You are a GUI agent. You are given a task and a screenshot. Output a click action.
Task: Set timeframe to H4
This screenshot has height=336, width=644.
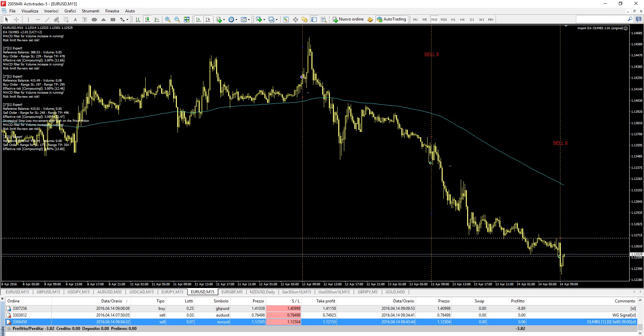462,19
